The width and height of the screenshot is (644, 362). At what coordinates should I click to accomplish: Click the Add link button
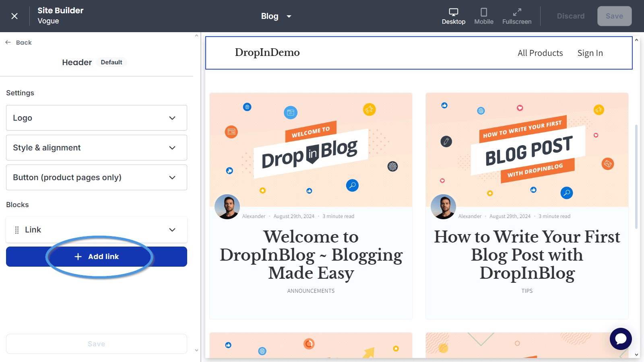click(x=96, y=256)
